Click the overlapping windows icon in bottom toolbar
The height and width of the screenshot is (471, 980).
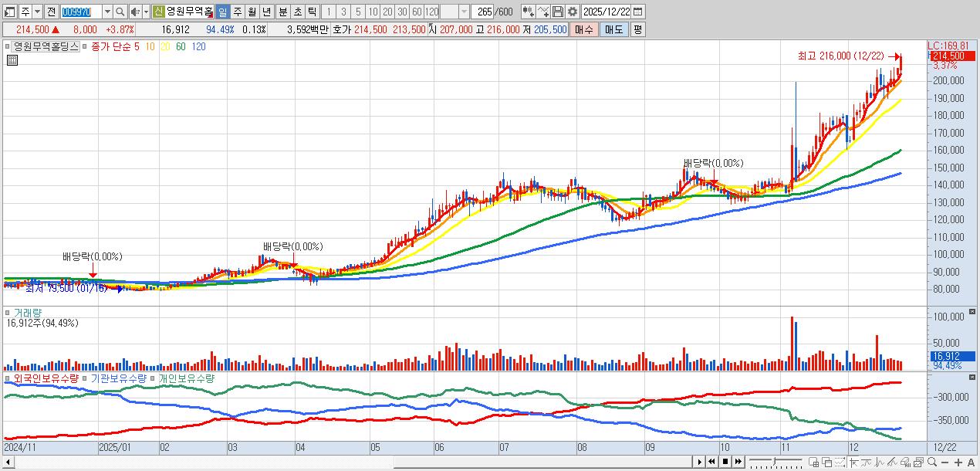coord(826,462)
